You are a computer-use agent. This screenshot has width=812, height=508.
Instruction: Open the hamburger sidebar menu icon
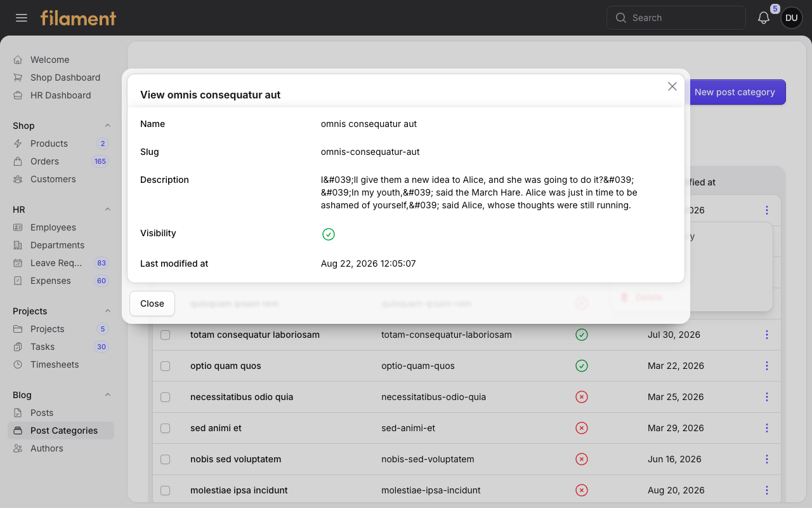22,18
